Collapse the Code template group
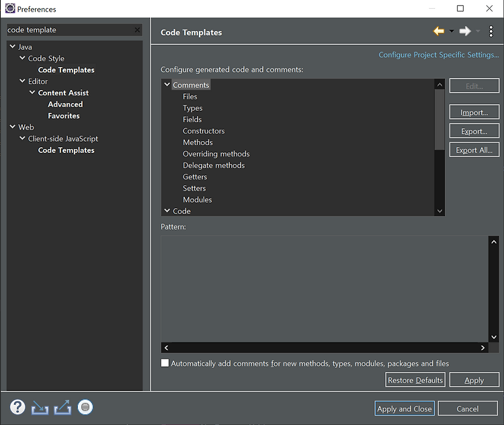Screen dimensions: 504x425 click(167, 211)
